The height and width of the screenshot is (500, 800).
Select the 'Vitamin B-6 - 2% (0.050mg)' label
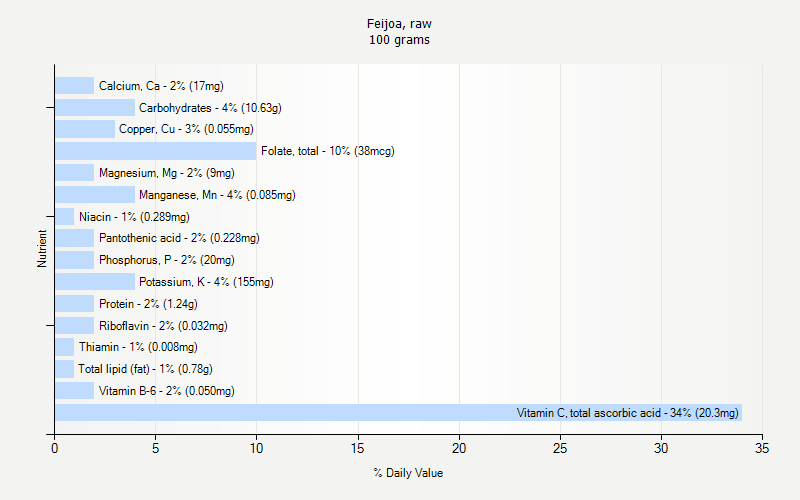click(x=167, y=391)
